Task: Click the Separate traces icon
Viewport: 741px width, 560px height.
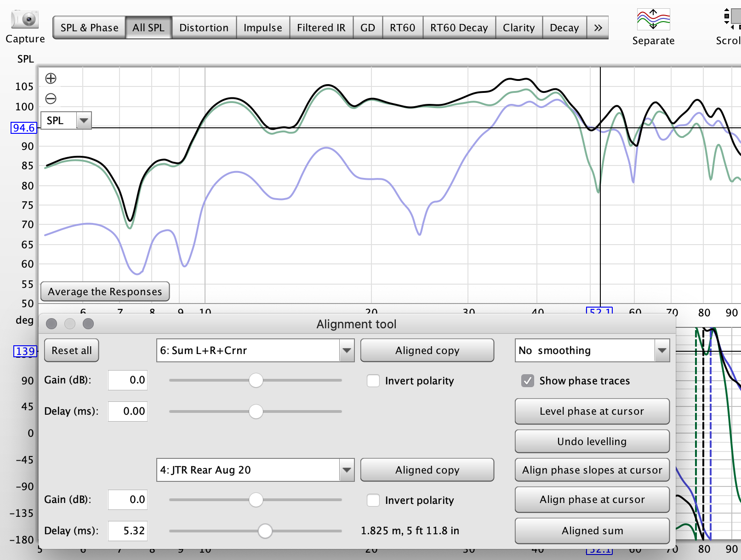Action: 653,19
